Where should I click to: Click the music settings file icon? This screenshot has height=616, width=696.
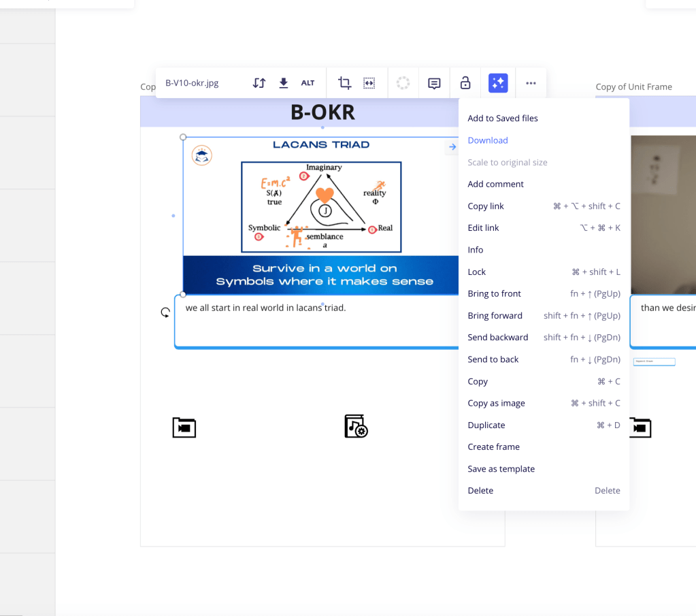(356, 426)
